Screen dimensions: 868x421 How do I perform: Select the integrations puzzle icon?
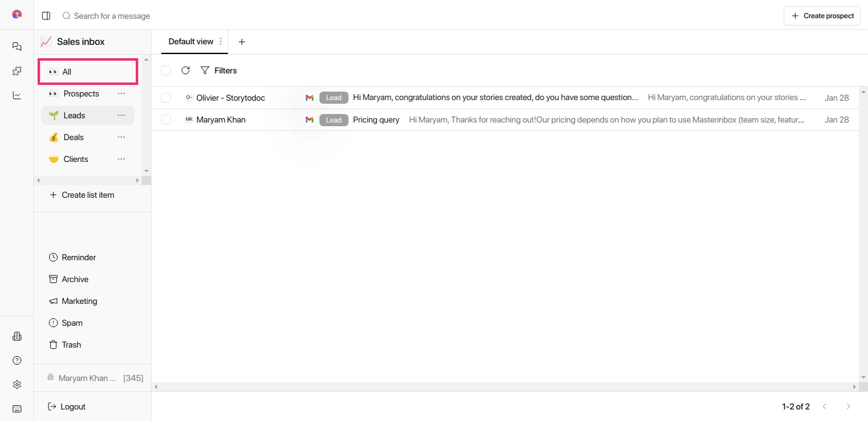point(16,71)
